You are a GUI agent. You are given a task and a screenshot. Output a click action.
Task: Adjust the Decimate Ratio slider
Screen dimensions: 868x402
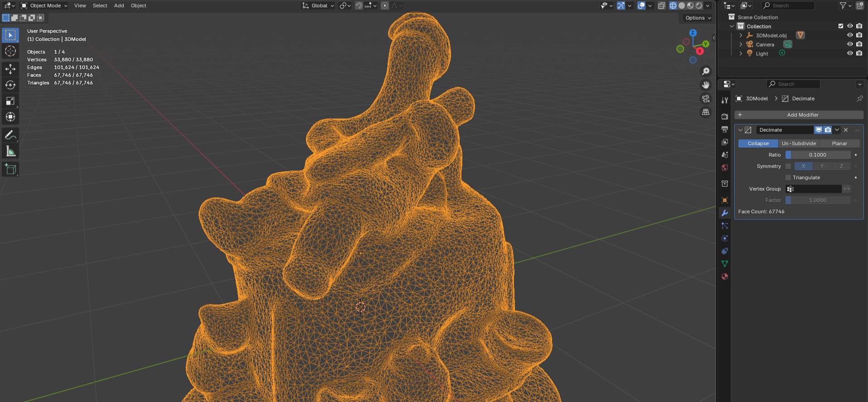(817, 155)
